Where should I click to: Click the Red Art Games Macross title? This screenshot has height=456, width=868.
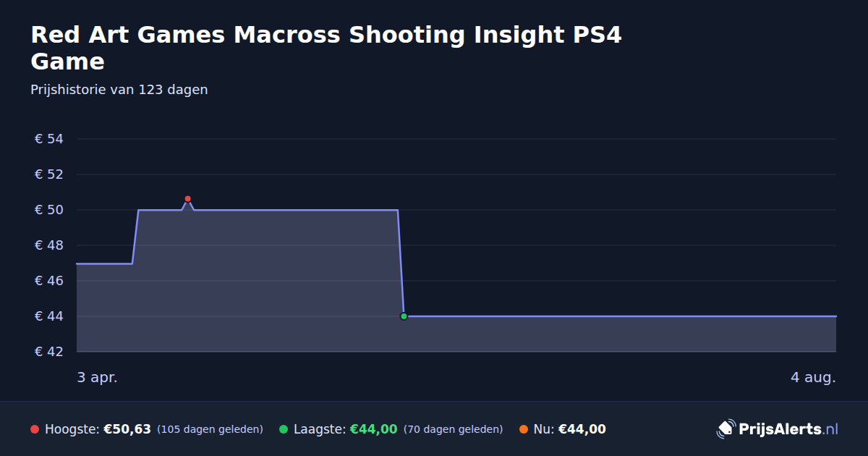(x=326, y=48)
